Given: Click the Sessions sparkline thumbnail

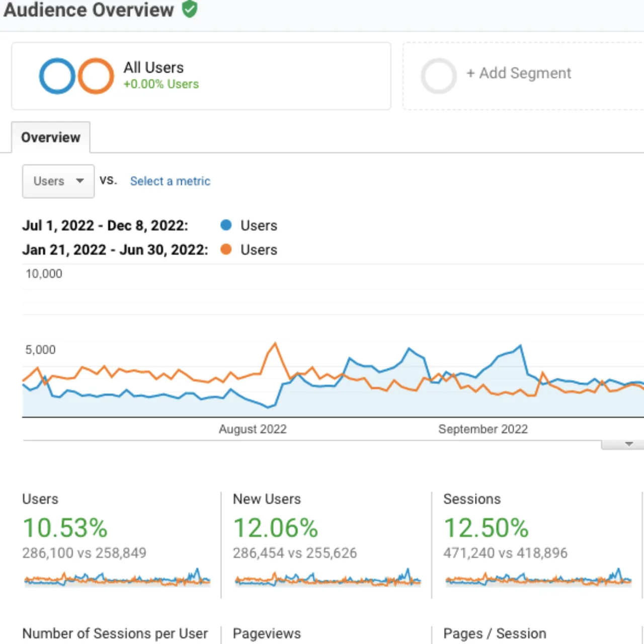Looking at the screenshot, I should pos(538,578).
